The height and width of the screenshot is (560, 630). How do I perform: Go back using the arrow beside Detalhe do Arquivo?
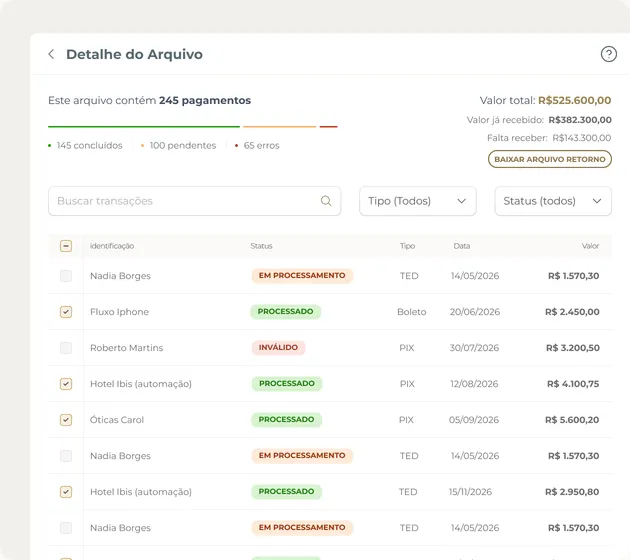[51, 54]
